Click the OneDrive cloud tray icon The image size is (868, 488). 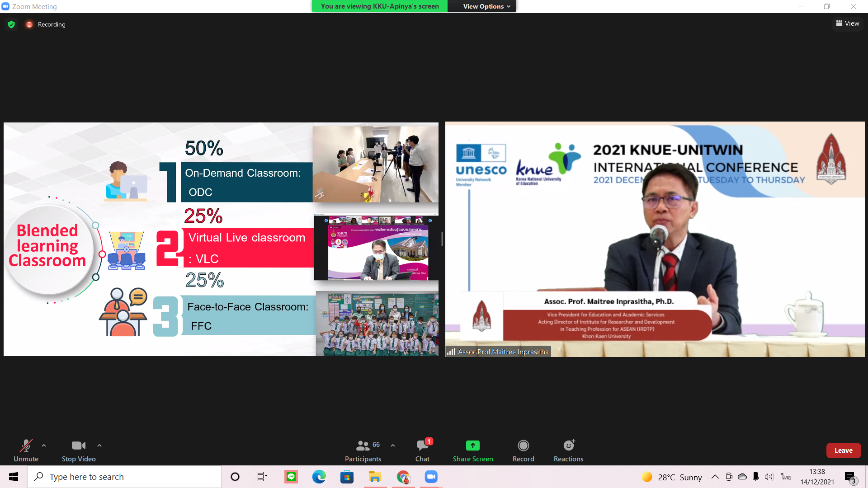click(742, 477)
